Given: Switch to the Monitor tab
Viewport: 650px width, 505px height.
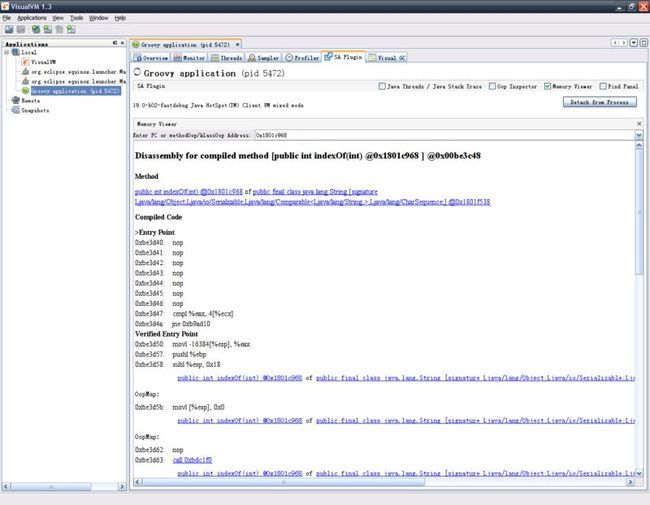Looking at the screenshot, I should click(189, 58).
